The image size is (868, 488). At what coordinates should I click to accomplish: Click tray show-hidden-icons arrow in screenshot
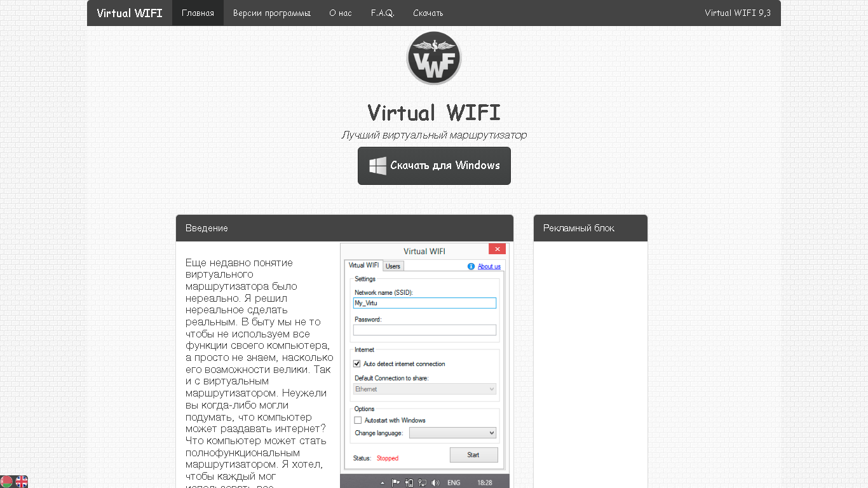click(x=382, y=482)
